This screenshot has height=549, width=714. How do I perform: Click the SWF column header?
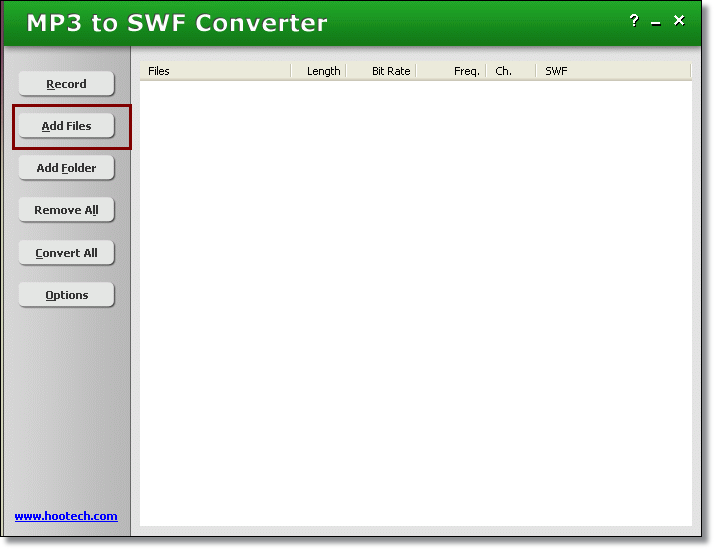556,71
